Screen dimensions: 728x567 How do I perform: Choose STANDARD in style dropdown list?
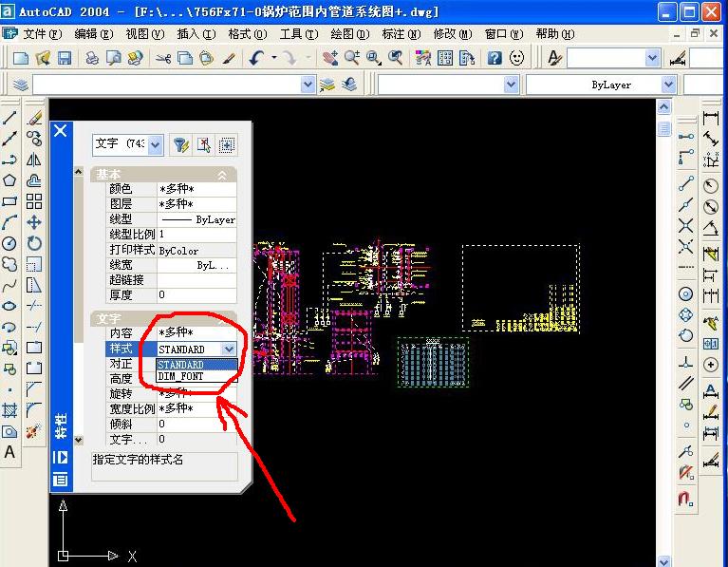196,365
